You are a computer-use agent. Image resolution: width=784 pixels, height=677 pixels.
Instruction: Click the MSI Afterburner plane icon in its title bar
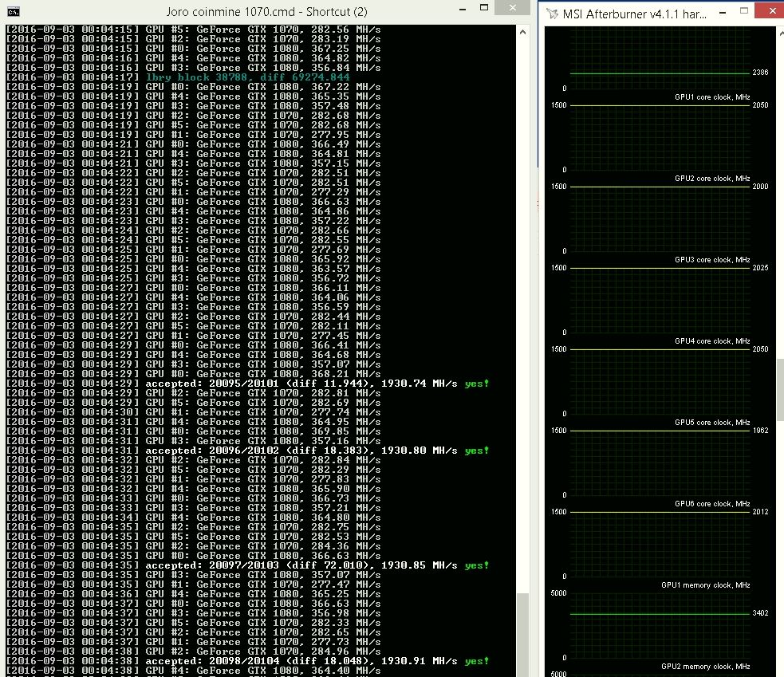click(x=552, y=14)
